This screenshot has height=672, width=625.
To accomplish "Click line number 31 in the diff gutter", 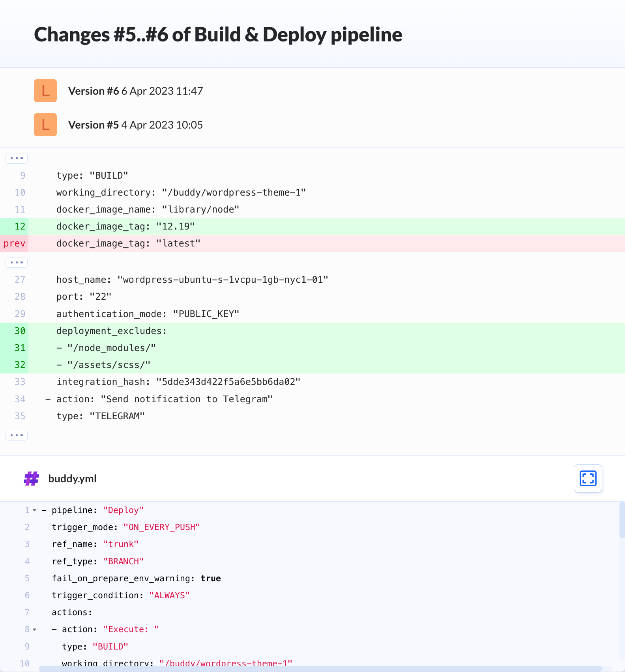I will click(x=20, y=348).
